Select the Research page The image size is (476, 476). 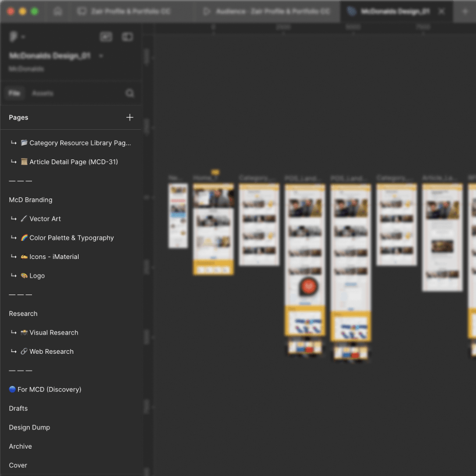pos(71,314)
